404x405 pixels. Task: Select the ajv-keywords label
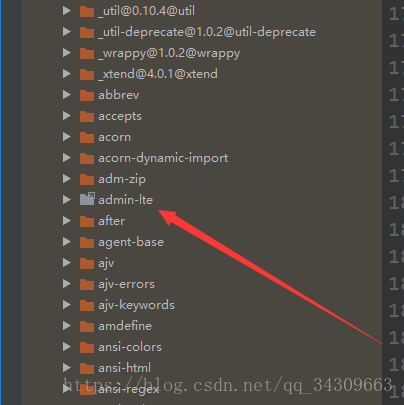136,305
